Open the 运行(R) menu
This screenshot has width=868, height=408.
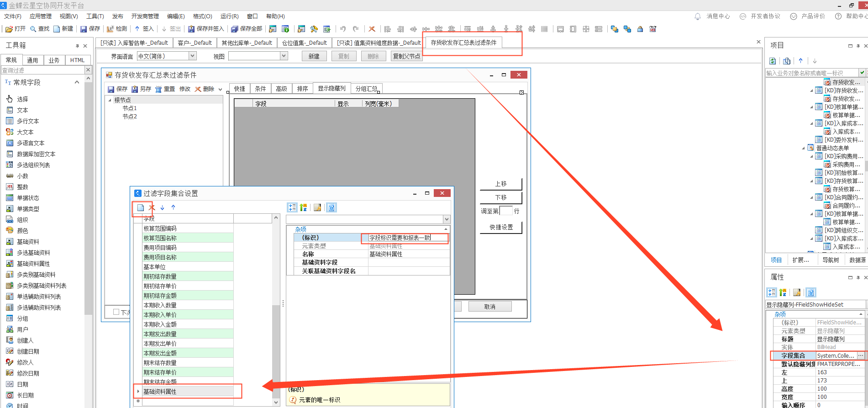[229, 16]
